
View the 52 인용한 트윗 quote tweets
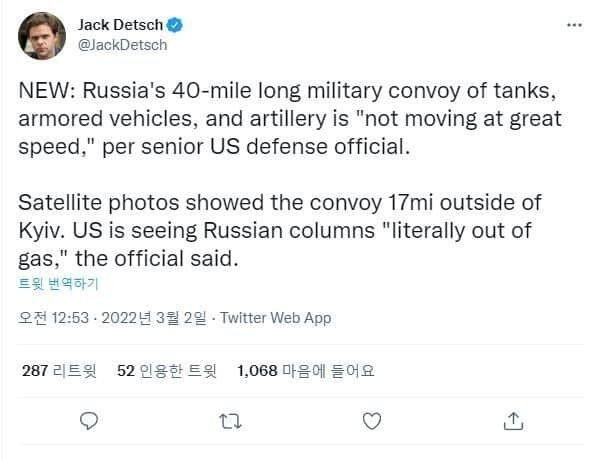coord(166,371)
